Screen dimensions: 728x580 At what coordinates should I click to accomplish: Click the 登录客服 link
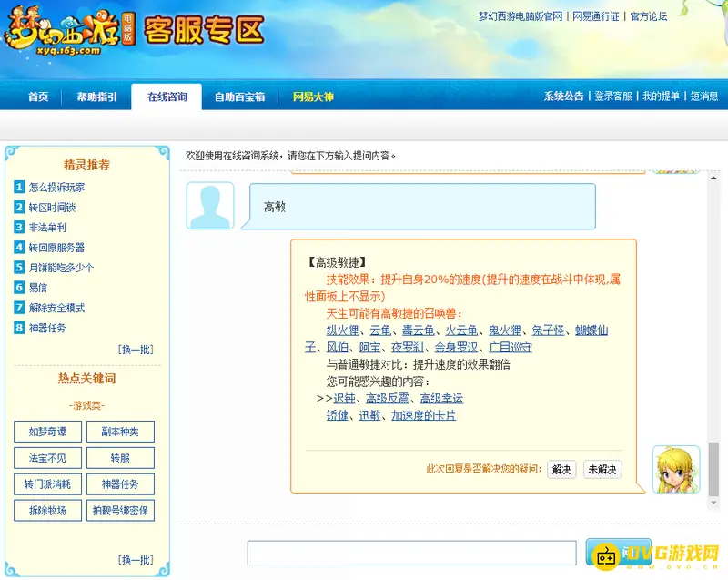(x=612, y=97)
